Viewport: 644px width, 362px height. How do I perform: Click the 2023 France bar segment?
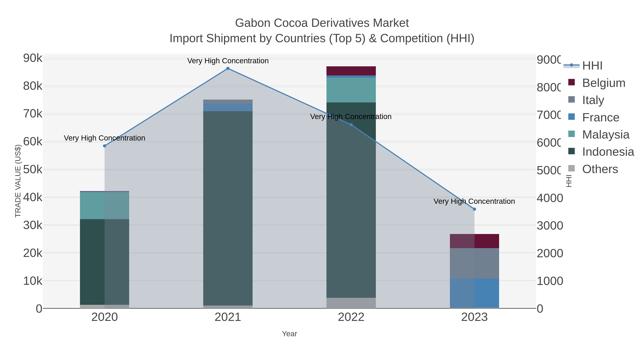tap(474, 293)
